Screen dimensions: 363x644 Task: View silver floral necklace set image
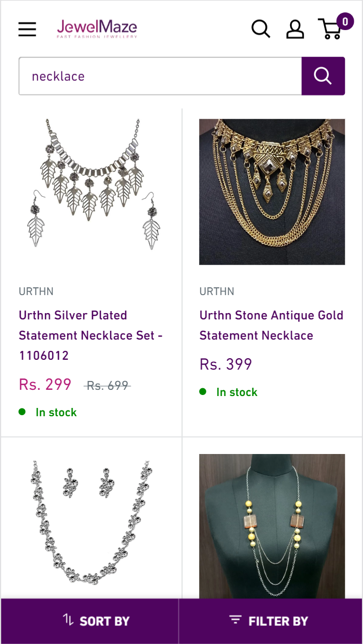[92, 523]
